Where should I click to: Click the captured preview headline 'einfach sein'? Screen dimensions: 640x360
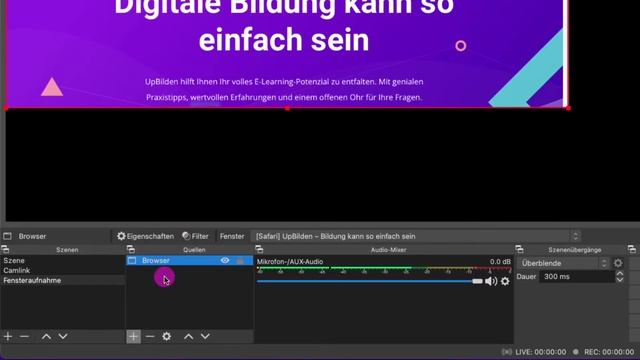coord(284,40)
